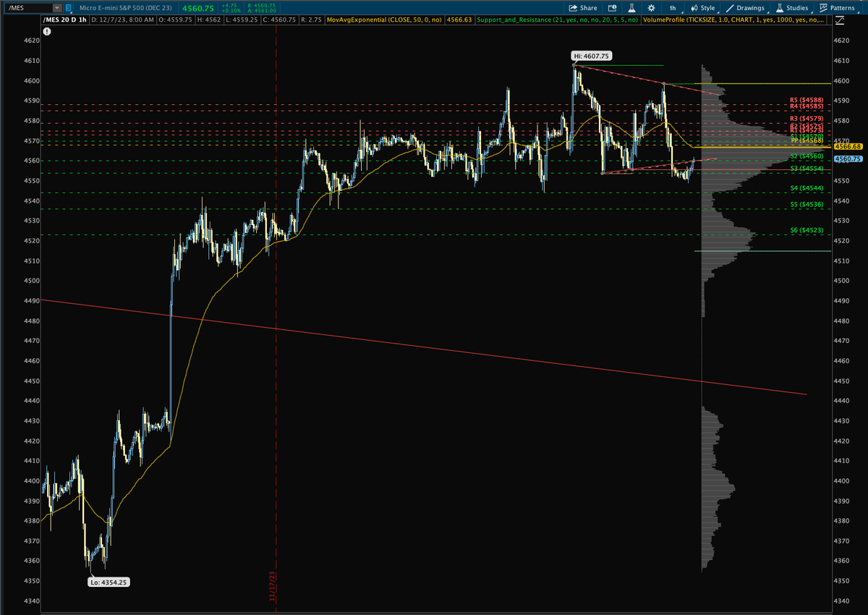Click the A: 4561.00 ask price

tap(260, 11)
